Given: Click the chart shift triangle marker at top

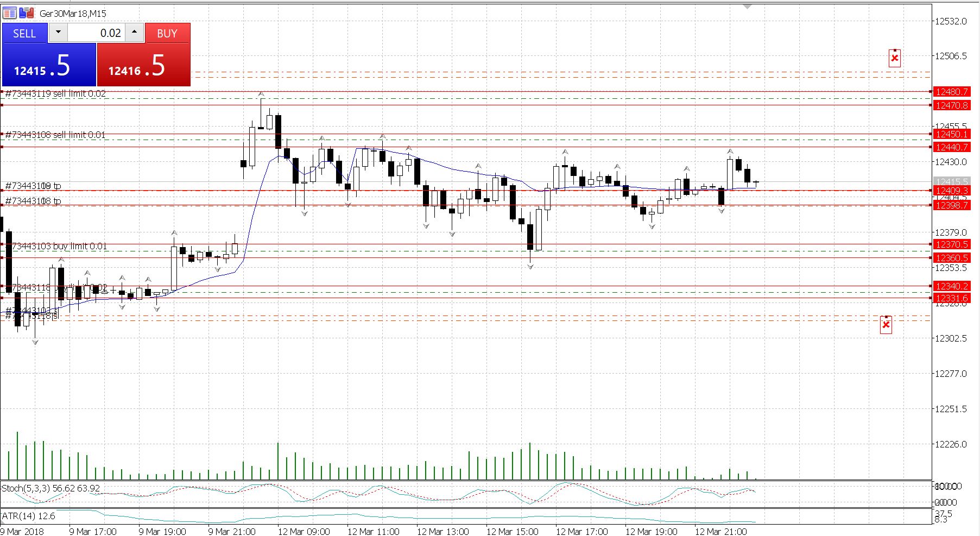Looking at the screenshot, I should [748, 7].
